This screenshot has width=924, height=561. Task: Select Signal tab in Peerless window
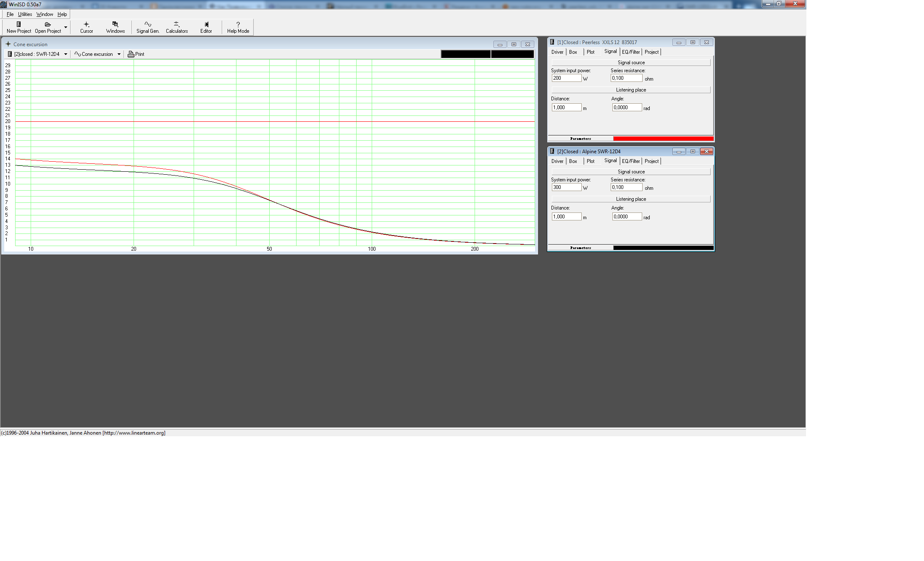[x=610, y=51]
